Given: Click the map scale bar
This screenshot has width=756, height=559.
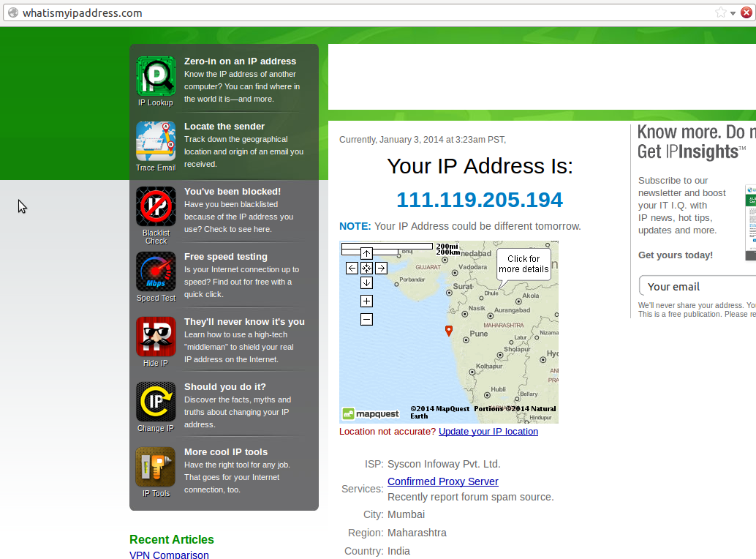Looking at the screenshot, I should [x=388, y=249].
